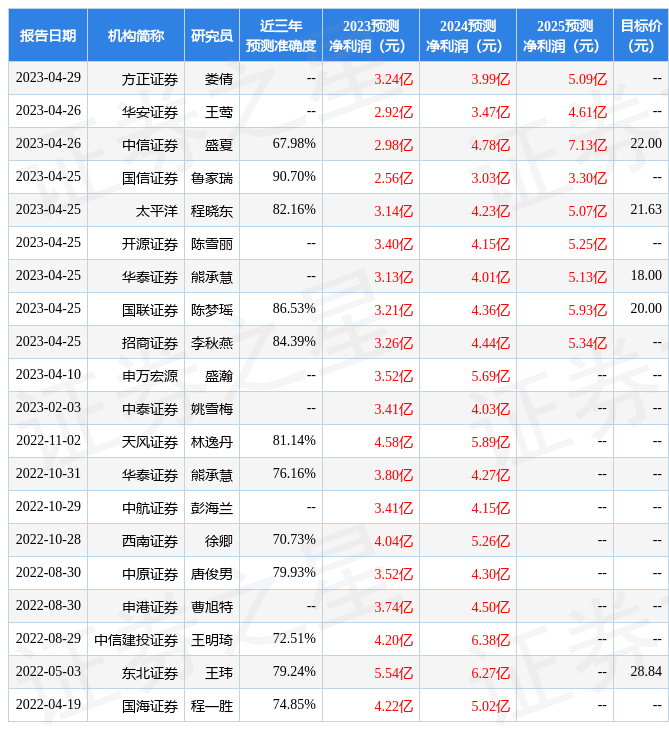Click the 90.70% accuracy value
Image resolution: width=669 pixels, height=730 pixels.
[294, 176]
